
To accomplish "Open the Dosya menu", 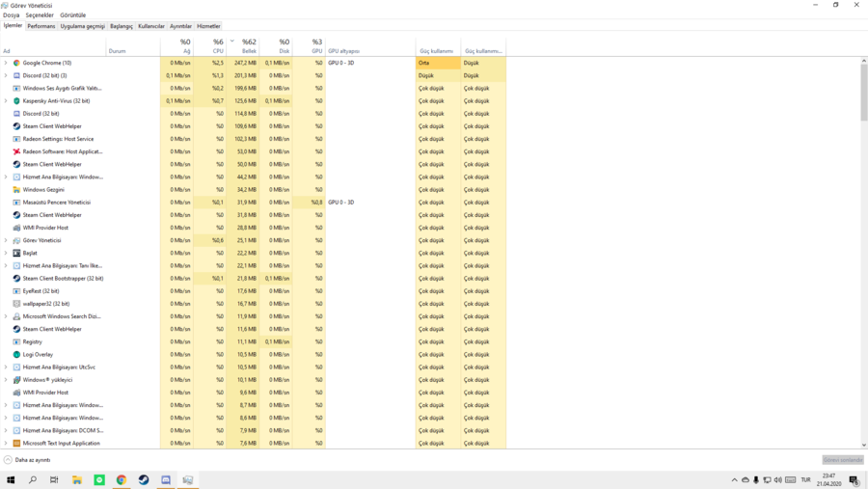I will [x=11, y=15].
